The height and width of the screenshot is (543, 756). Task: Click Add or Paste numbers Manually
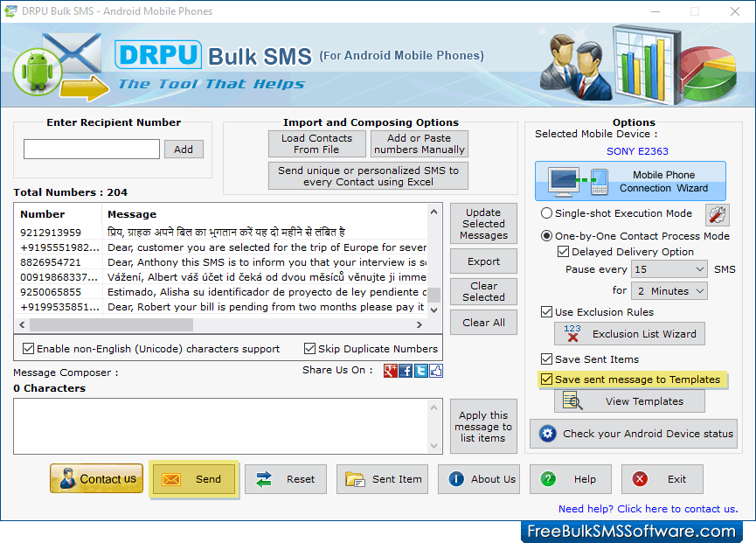pyautogui.click(x=419, y=143)
